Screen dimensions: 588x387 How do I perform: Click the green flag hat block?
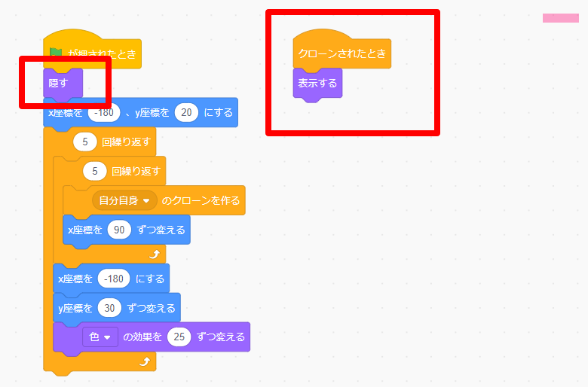pos(92,51)
